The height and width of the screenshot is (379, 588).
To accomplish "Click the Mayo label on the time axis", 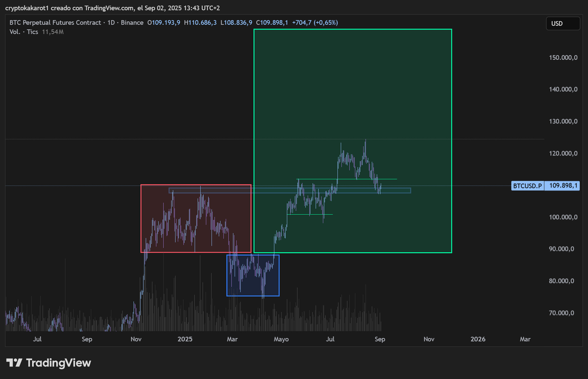I will point(281,339).
